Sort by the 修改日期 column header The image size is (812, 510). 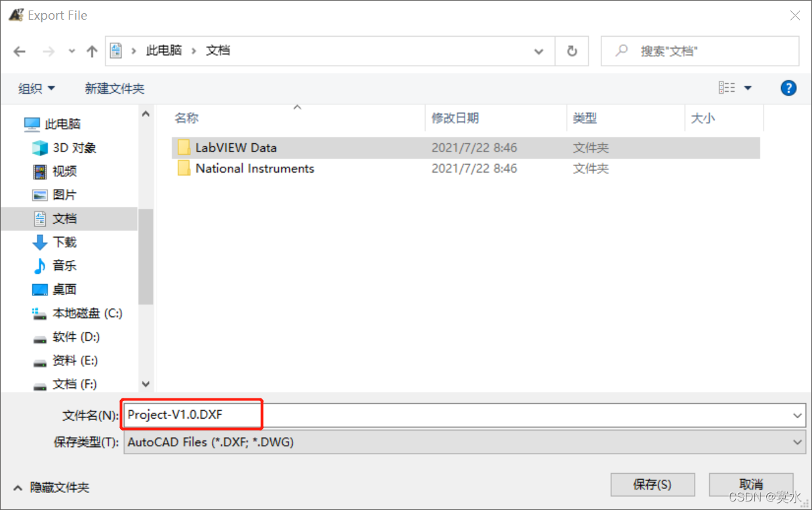455,118
